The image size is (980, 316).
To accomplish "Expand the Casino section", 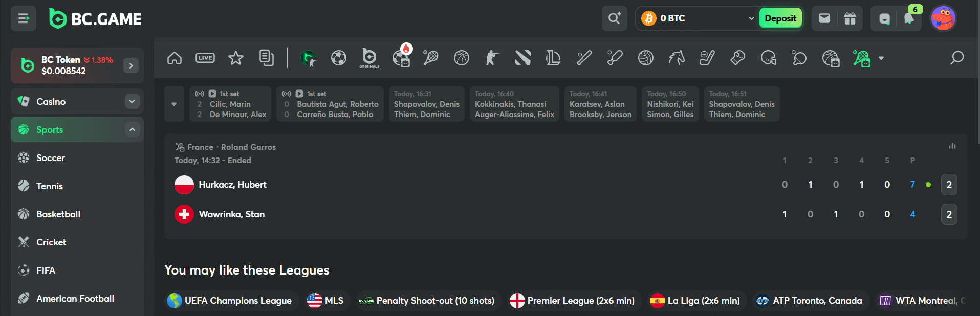I will click(132, 101).
